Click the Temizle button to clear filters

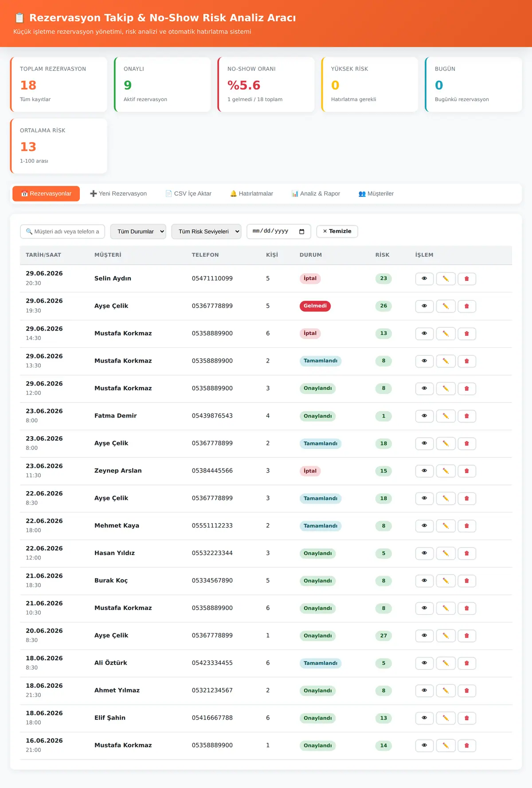pyautogui.click(x=337, y=231)
